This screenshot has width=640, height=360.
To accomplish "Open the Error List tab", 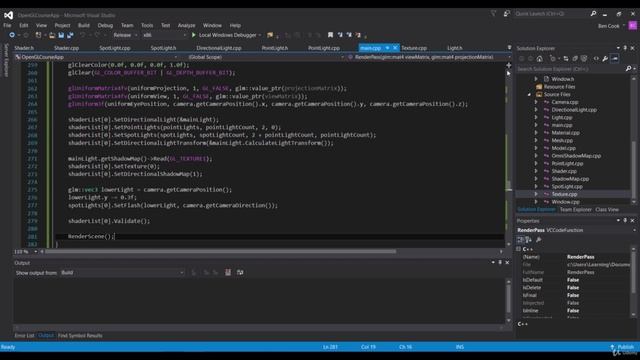I will coord(24,336).
